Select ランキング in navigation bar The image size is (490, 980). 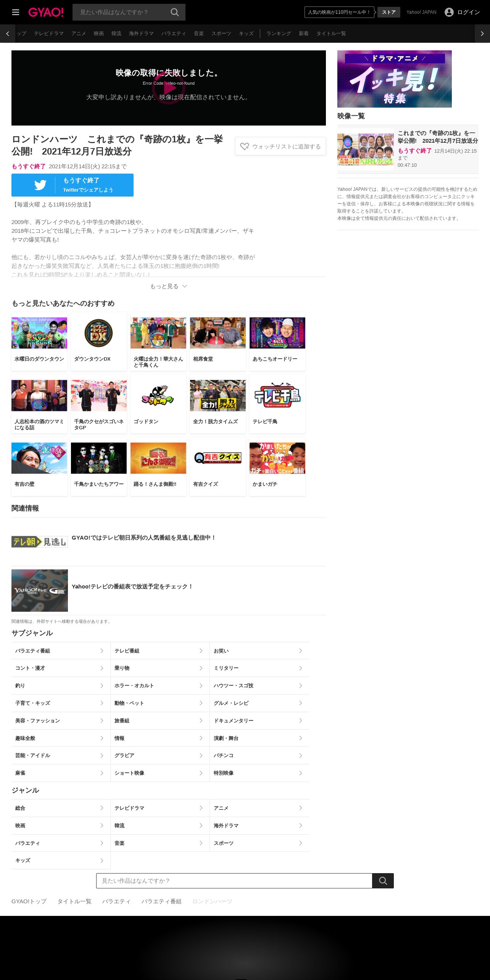[x=279, y=34]
